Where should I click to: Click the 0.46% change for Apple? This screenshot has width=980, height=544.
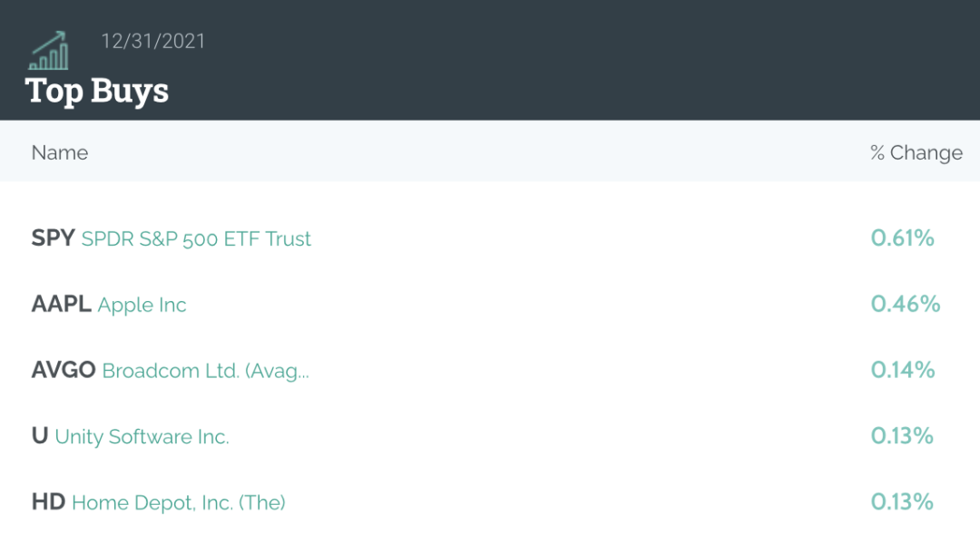(906, 304)
